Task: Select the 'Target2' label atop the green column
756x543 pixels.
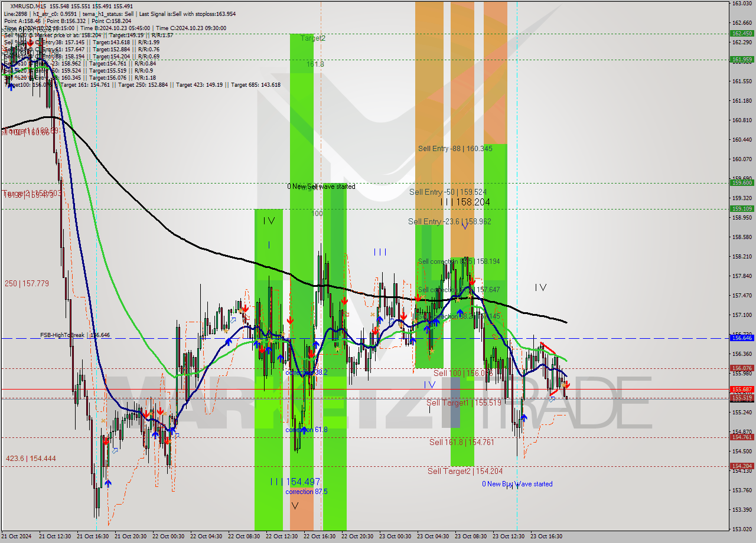Action: coord(313,38)
